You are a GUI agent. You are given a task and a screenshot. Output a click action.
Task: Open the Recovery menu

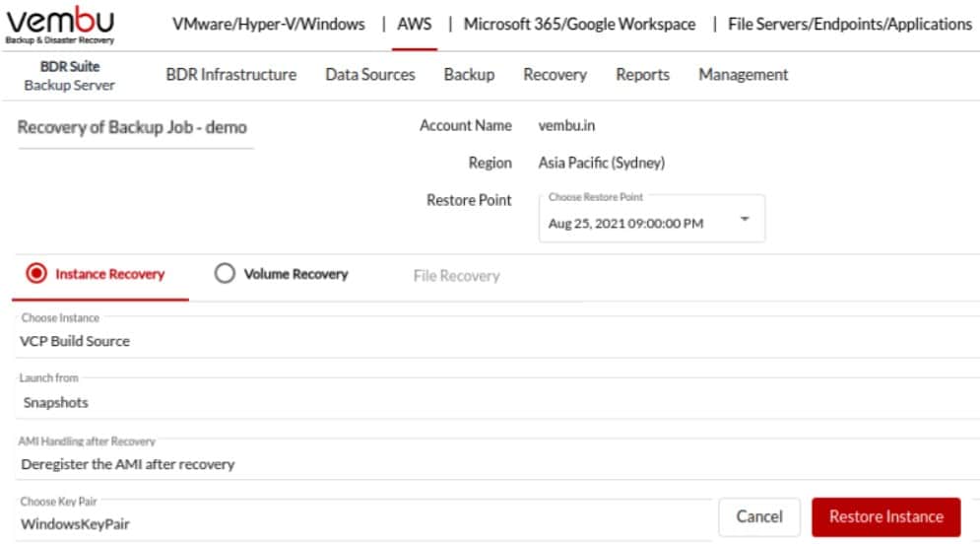coord(555,75)
